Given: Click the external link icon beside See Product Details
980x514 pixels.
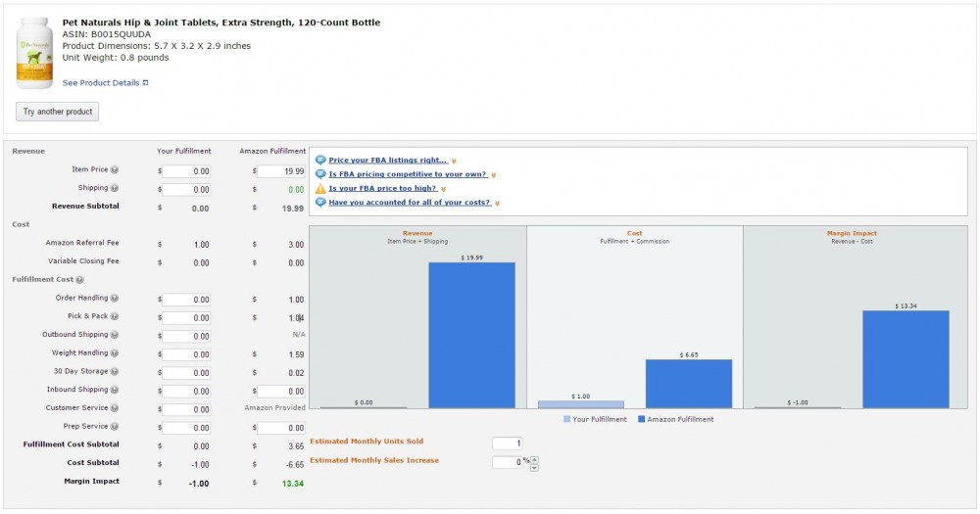Looking at the screenshot, I should pyautogui.click(x=146, y=82).
